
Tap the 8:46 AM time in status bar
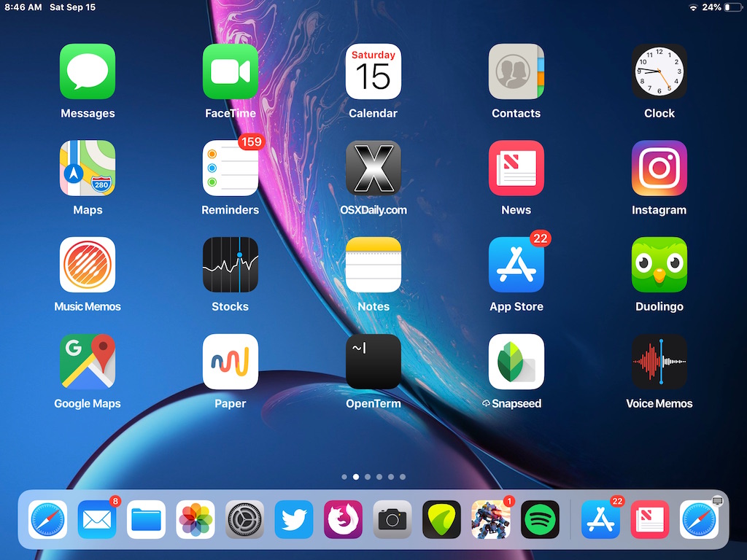(x=23, y=7)
